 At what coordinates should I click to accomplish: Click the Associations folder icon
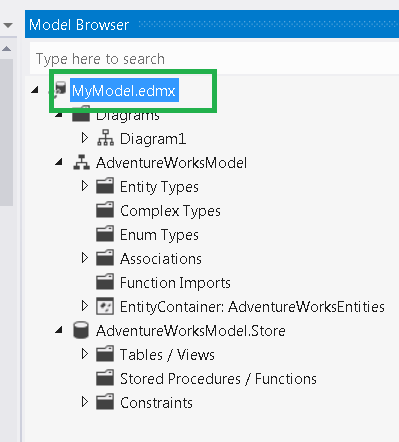click(x=105, y=258)
